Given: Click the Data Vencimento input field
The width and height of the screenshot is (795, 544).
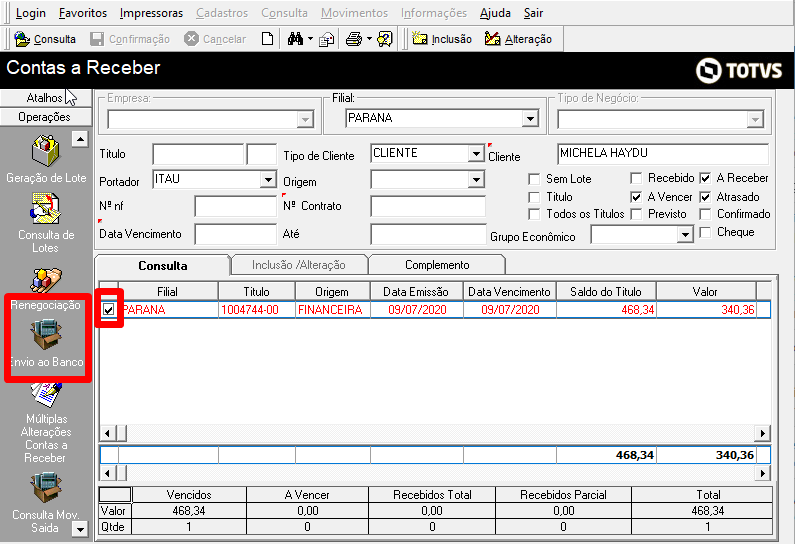Looking at the screenshot, I should [236, 234].
